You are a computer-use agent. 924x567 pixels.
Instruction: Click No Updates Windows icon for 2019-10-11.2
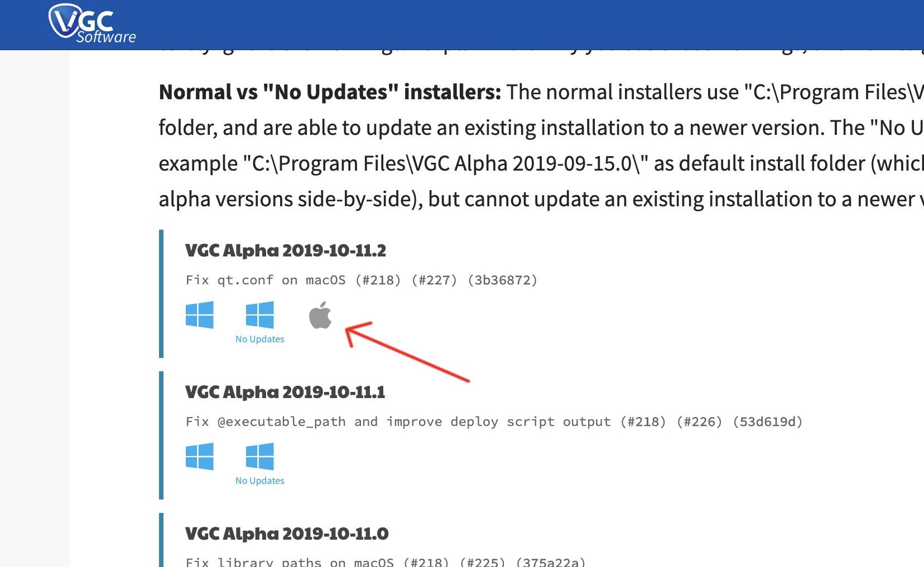pyautogui.click(x=260, y=315)
